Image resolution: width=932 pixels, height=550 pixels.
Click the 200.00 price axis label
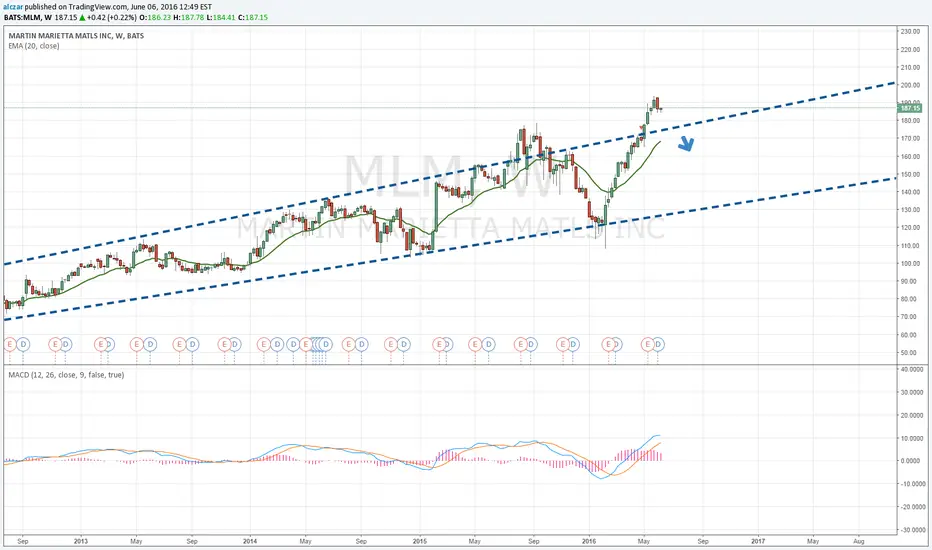pyautogui.click(x=911, y=85)
